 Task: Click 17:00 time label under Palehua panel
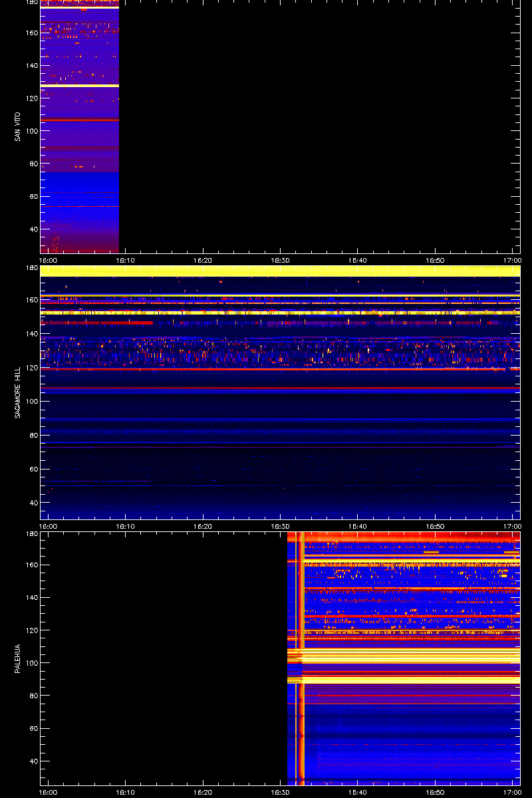(512, 793)
